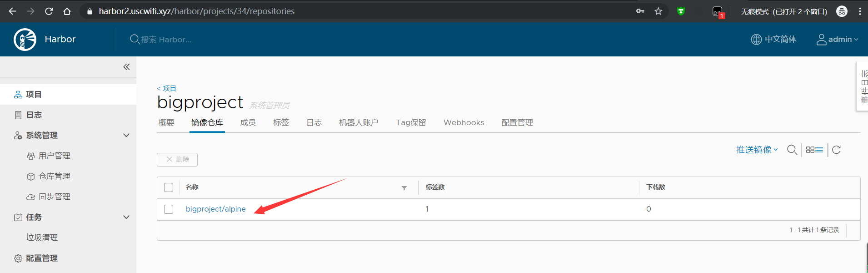Check the bigproject/alpine row checkbox
868x273 pixels.
[x=169, y=209]
